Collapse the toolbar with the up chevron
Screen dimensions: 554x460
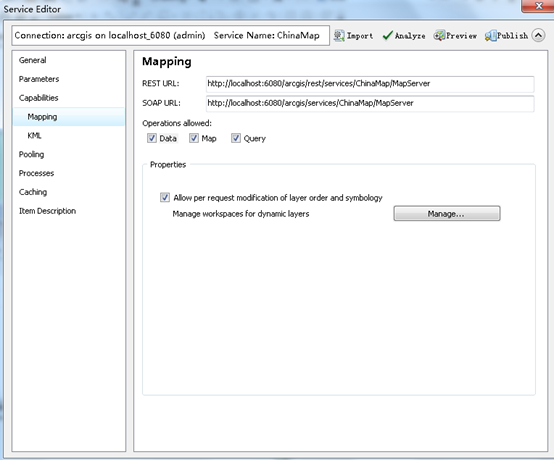click(x=538, y=35)
